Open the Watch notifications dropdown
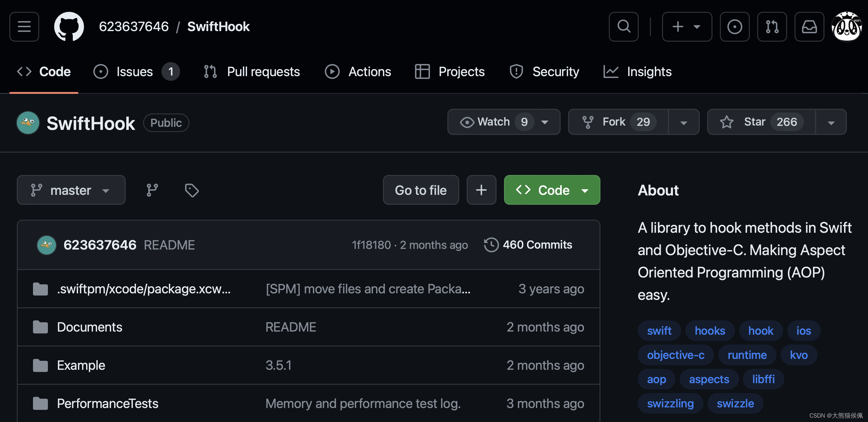The image size is (868, 422). (504, 122)
